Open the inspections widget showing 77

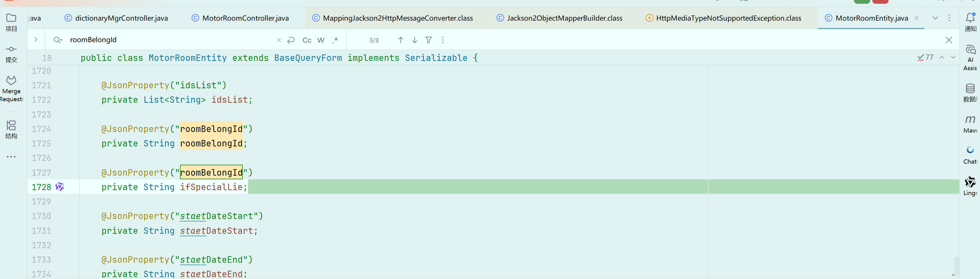pos(925,58)
